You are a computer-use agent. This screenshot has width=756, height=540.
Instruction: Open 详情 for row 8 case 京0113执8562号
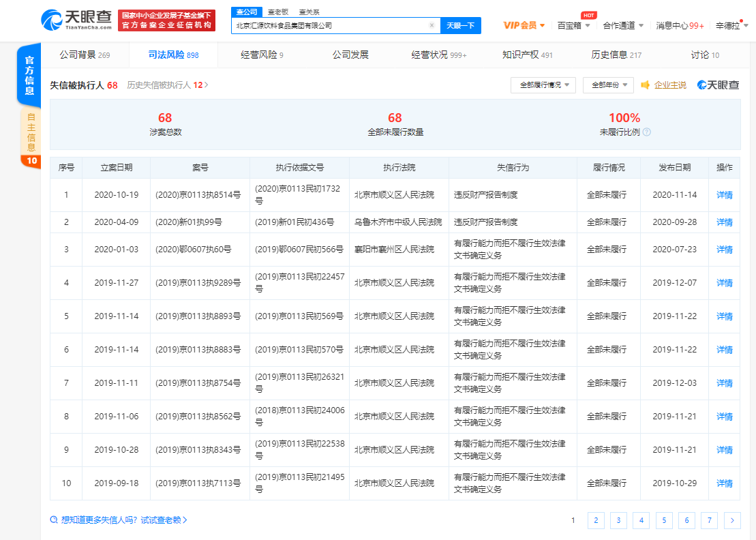[x=724, y=416]
